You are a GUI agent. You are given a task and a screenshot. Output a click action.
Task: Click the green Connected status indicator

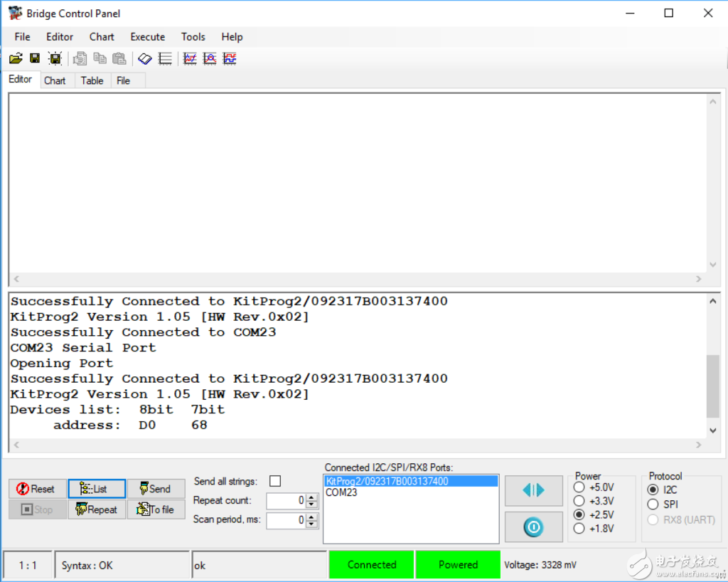(x=371, y=565)
